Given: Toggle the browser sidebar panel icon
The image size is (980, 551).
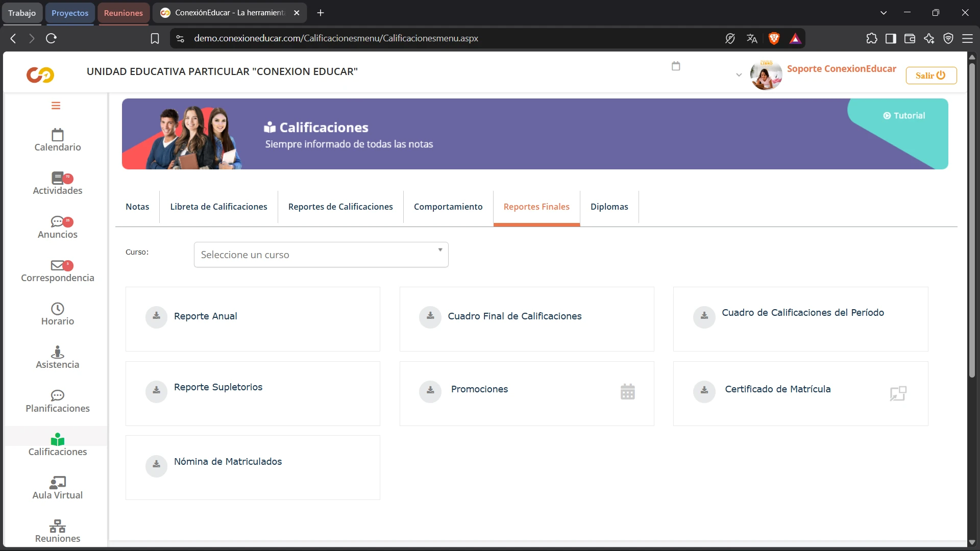Looking at the screenshot, I should click(x=891, y=38).
